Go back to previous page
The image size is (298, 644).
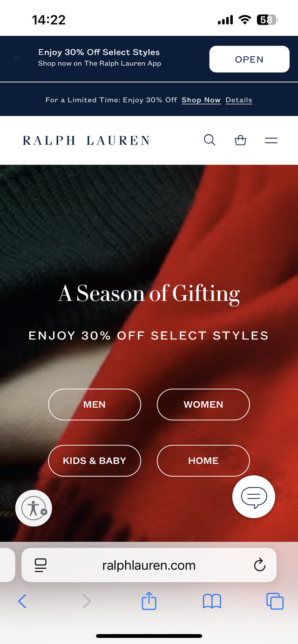coord(22,601)
